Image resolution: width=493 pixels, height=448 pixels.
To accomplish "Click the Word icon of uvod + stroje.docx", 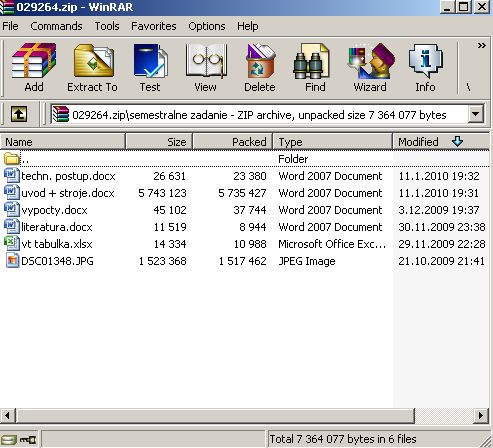I will click(12, 193).
